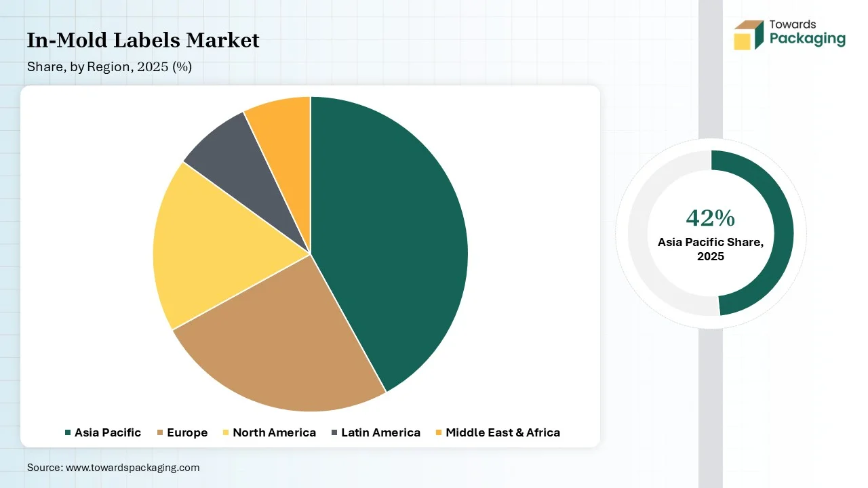Click the Europe legend label
Screen dimensions: 868x488
[x=188, y=432]
